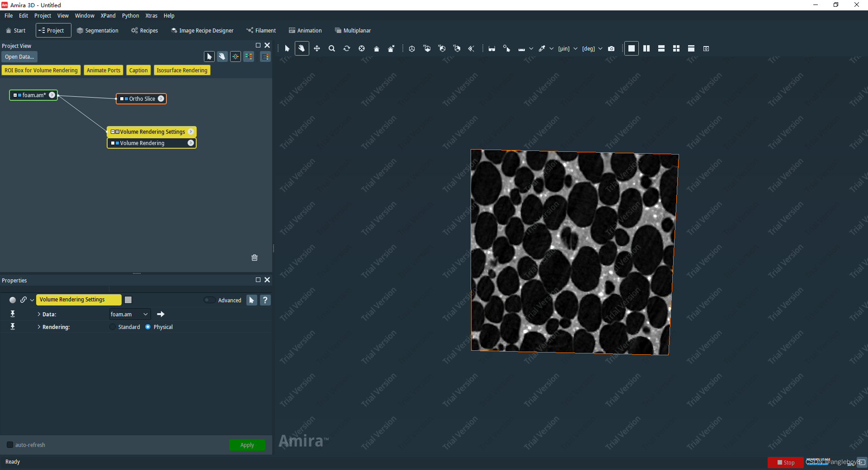Click the Properties pick arrow button

(252, 300)
